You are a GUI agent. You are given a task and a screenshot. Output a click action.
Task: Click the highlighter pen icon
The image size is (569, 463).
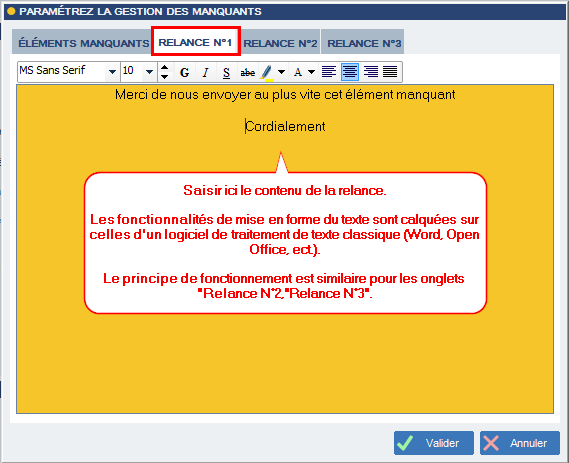click(267, 72)
